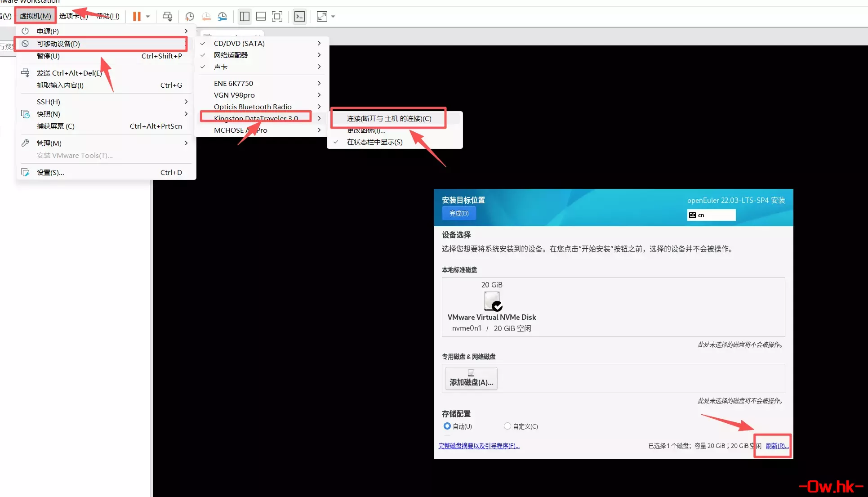Click the cn keyboard layout indicator

coord(710,215)
